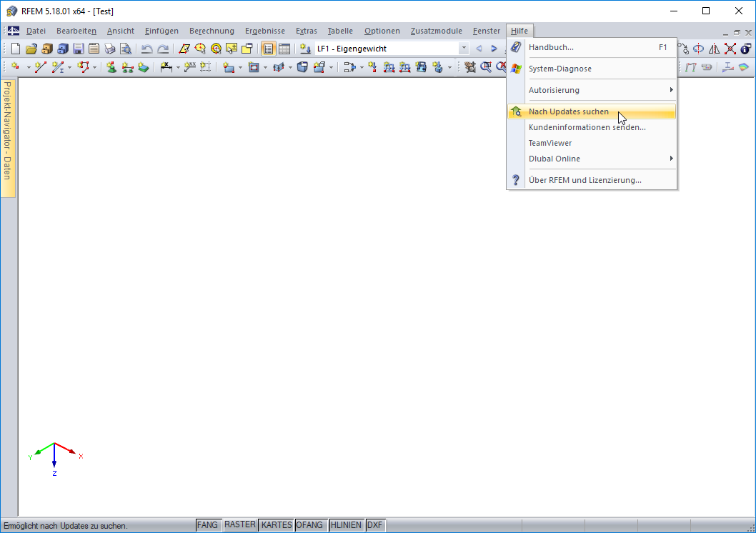
Task: Open the Project Manager brown cabinet icon
Action: [46, 49]
